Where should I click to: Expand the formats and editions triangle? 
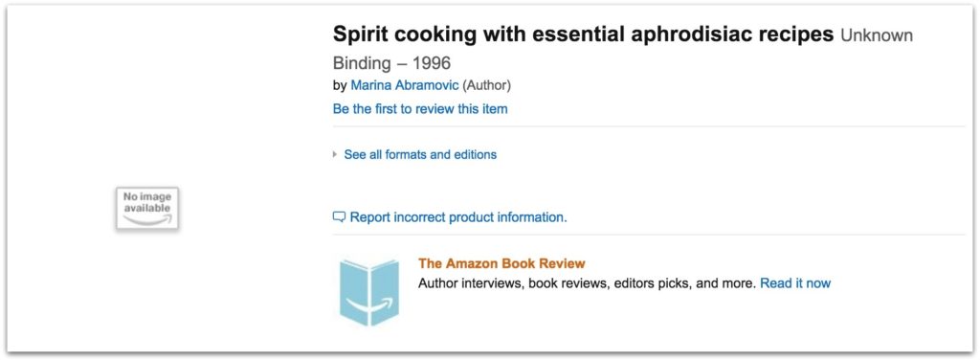click(x=335, y=154)
